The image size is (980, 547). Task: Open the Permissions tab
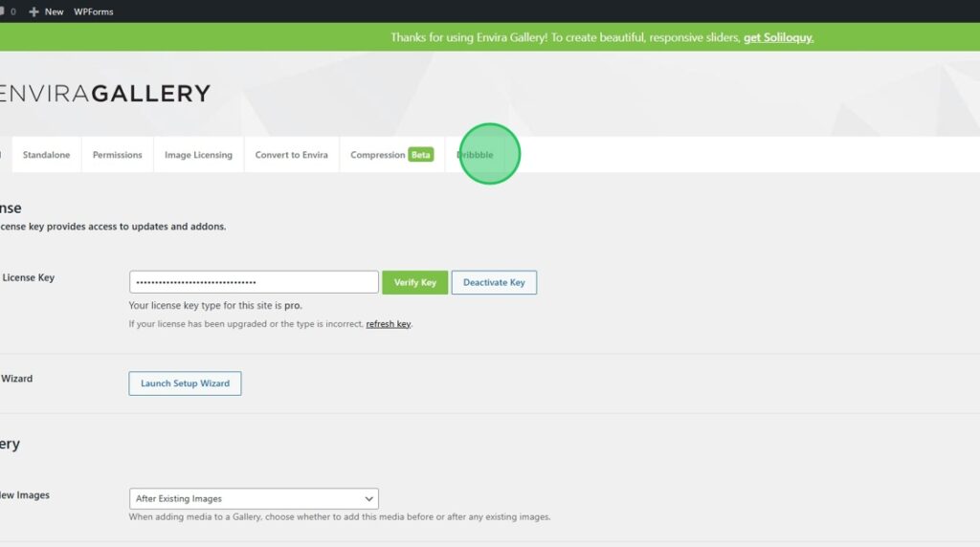tap(117, 155)
